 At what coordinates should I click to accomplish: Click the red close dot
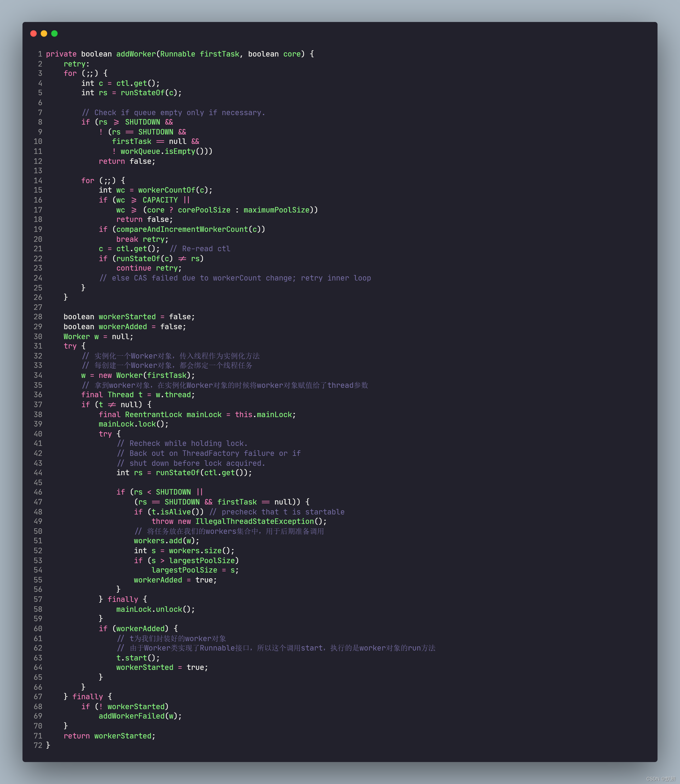[33, 33]
